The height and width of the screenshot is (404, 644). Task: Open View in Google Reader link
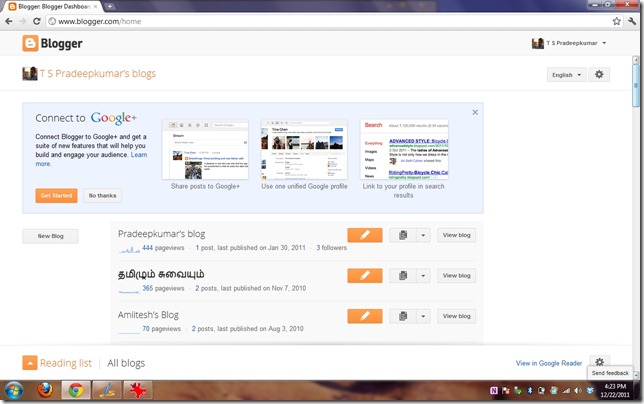pyautogui.click(x=549, y=363)
